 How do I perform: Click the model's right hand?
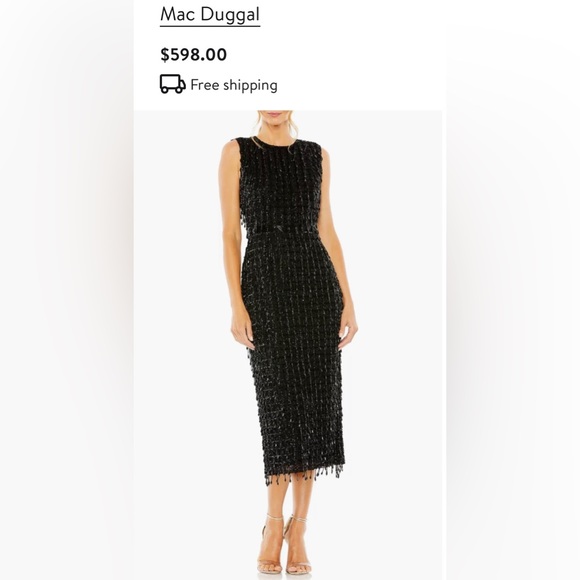click(x=243, y=331)
